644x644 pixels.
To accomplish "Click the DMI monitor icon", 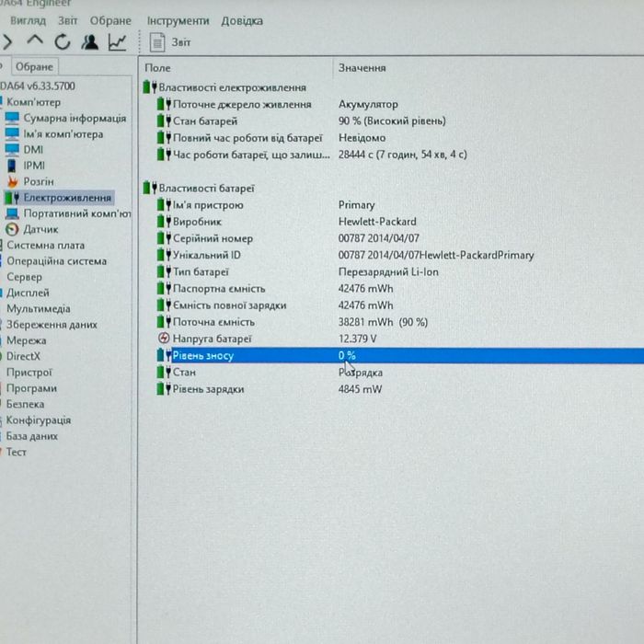I will click(12, 149).
